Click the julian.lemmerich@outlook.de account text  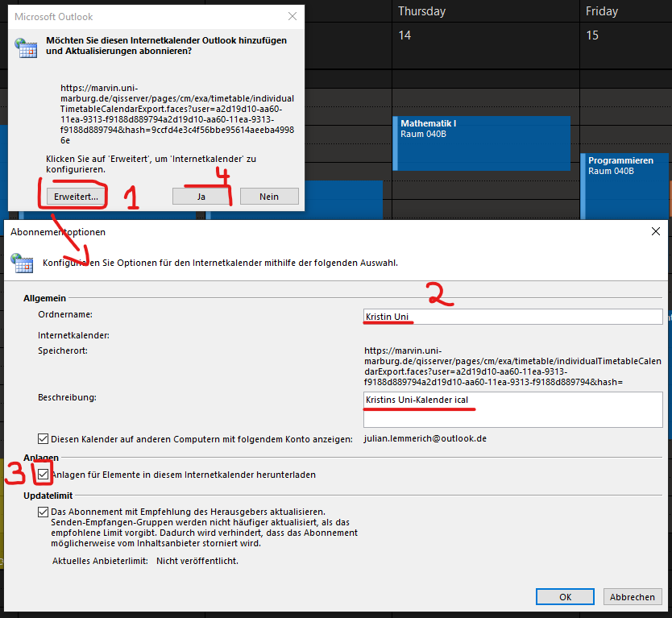pyautogui.click(x=425, y=438)
